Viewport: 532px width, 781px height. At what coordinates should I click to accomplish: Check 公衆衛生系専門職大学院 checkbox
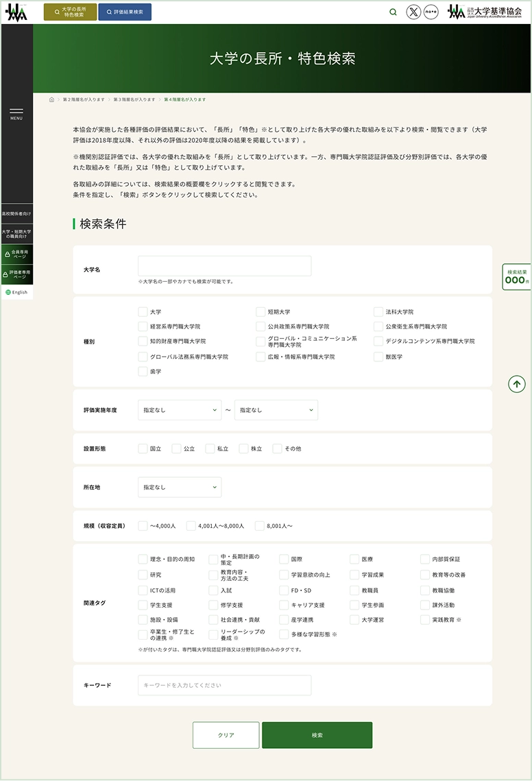tap(378, 327)
